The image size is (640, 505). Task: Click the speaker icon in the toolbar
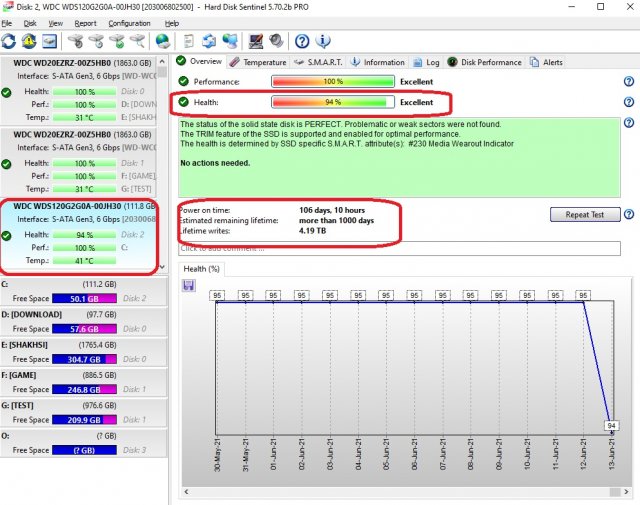273,41
